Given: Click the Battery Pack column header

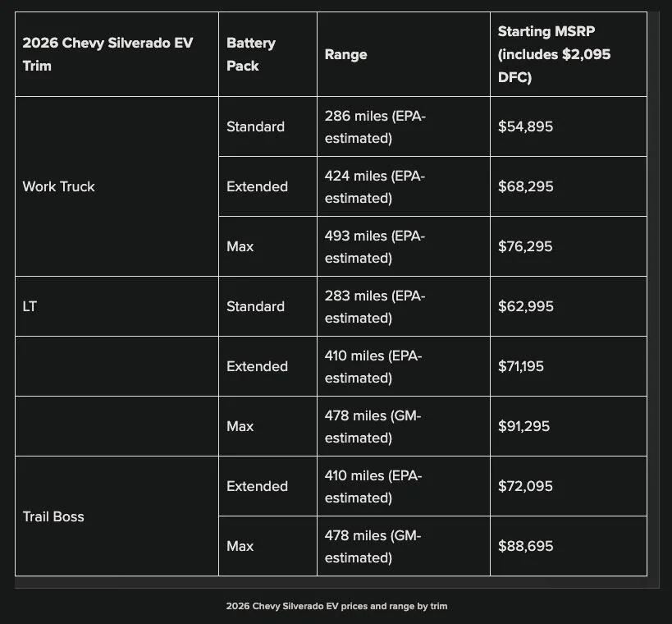Looking at the screenshot, I should [267, 54].
